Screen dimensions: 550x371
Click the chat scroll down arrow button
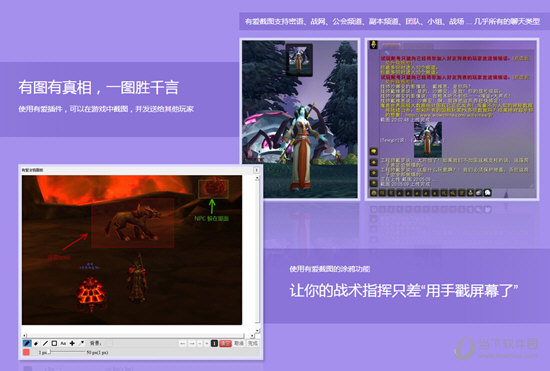[x=374, y=173]
